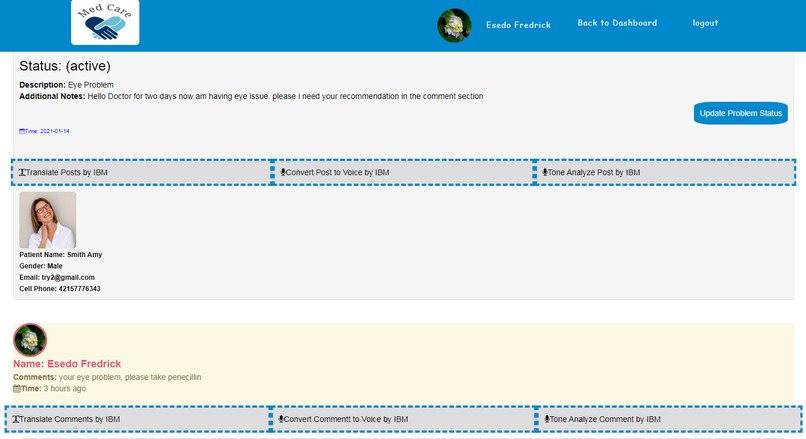This screenshot has height=439, width=806.
Task: Choose Convert Post to Voice by IBM
Action: pyautogui.click(x=403, y=172)
